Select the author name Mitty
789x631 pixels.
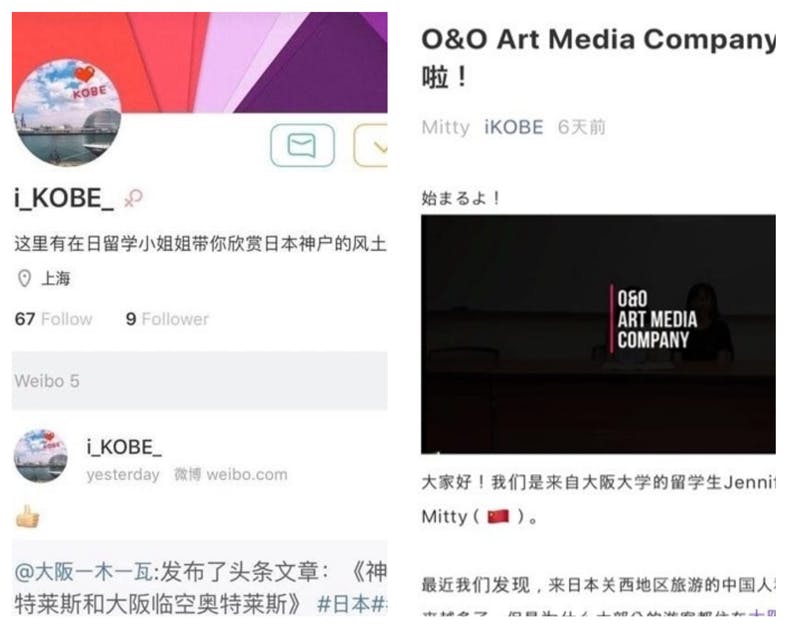[446, 127]
